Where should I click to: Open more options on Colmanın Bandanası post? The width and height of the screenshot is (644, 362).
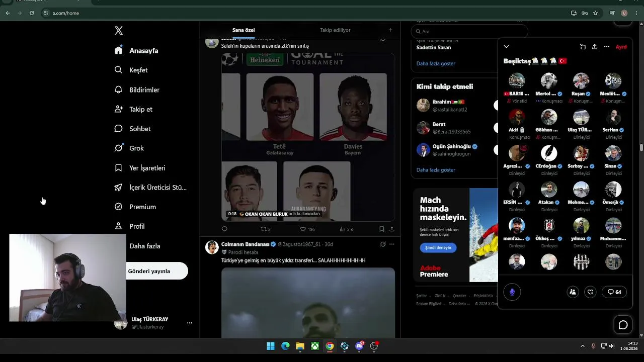392,244
